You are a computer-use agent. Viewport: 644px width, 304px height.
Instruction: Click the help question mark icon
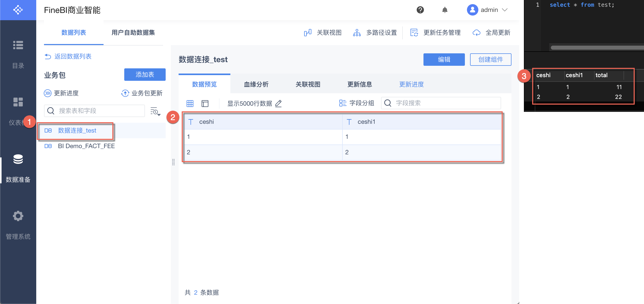tap(420, 10)
